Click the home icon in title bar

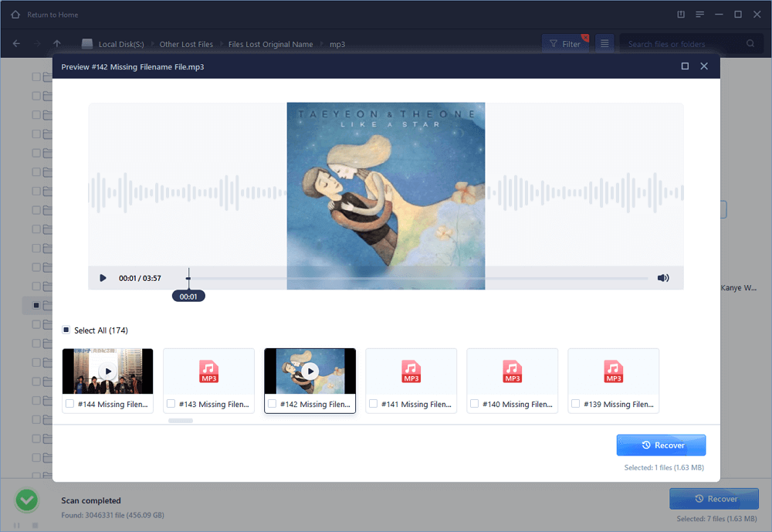pyautogui.click(x=15, y=15)
